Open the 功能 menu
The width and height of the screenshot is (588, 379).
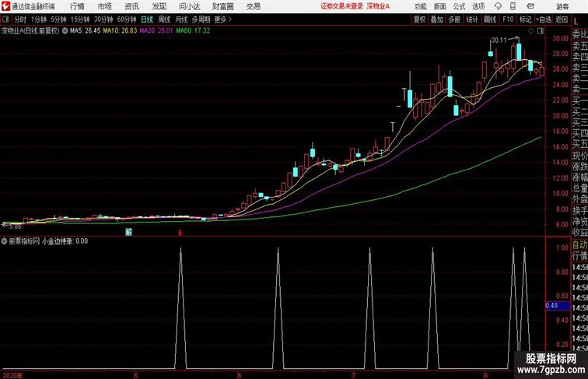420,6
